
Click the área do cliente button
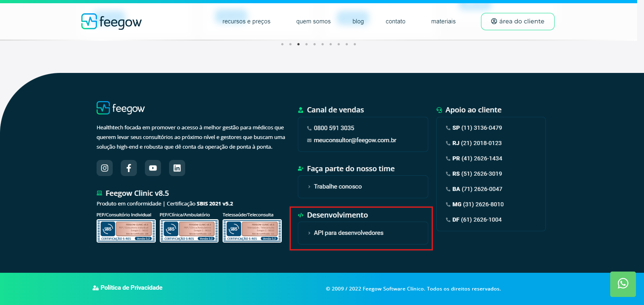tap(518, 21)
